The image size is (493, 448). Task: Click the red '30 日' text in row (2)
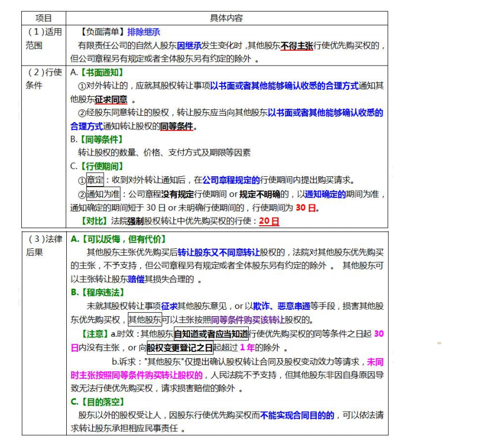click(x=306, y=208)
